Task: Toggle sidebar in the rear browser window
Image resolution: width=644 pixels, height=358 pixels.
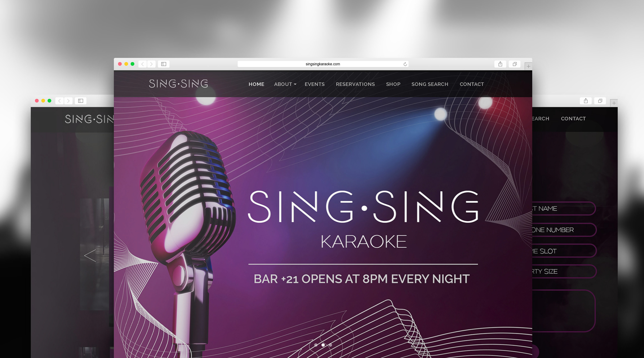Action: [x=80, y=101]
